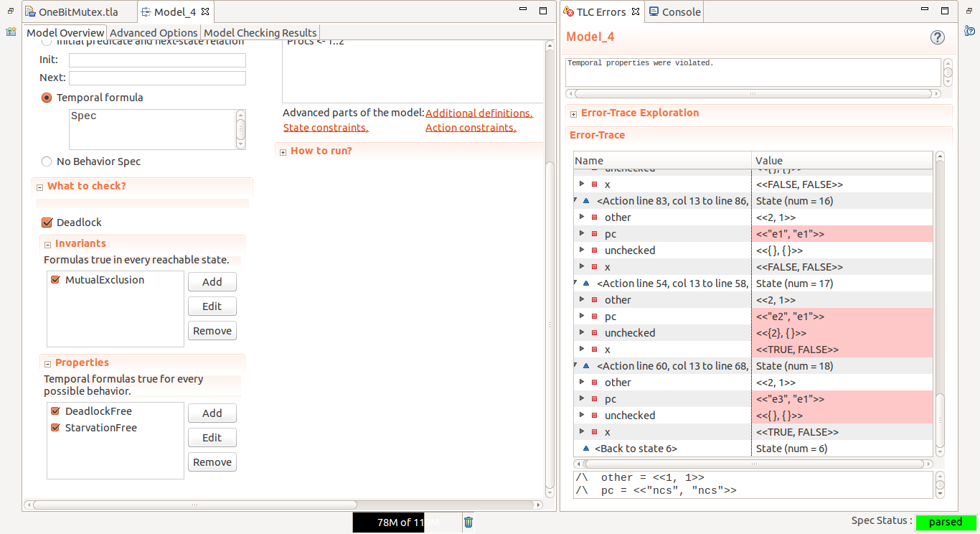Uncheck the StarvationFree property
980x534 pixels.
coord(55,428)
